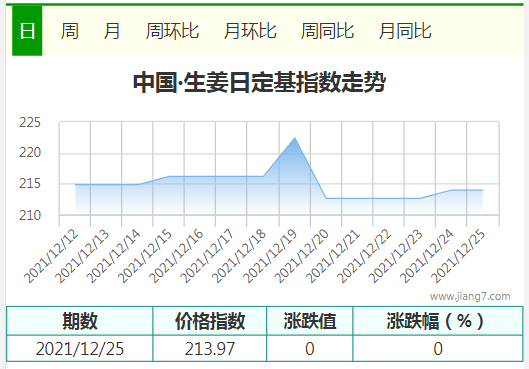Click the 0 value under 涨跌值
The height and width of the screenshot is (369, 529).
click(x=310, y=349)
